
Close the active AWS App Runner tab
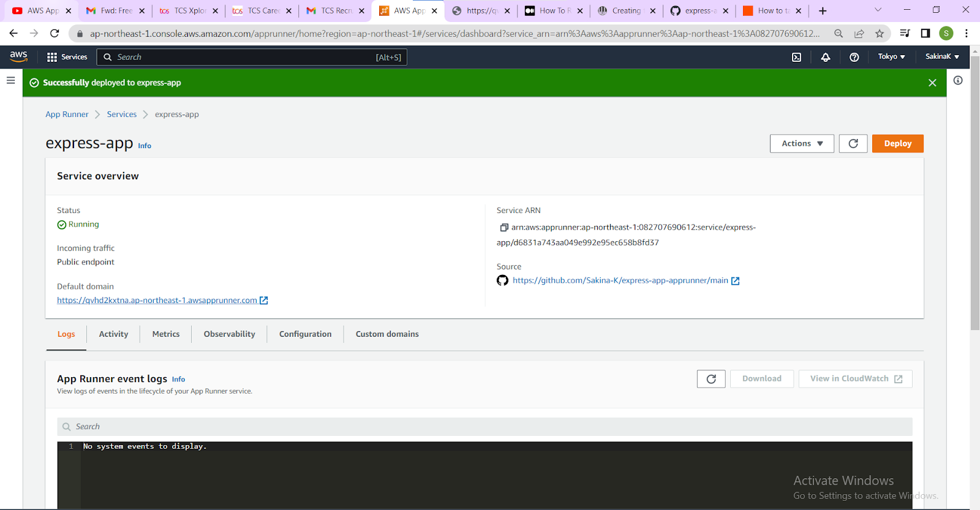point(434,11)
